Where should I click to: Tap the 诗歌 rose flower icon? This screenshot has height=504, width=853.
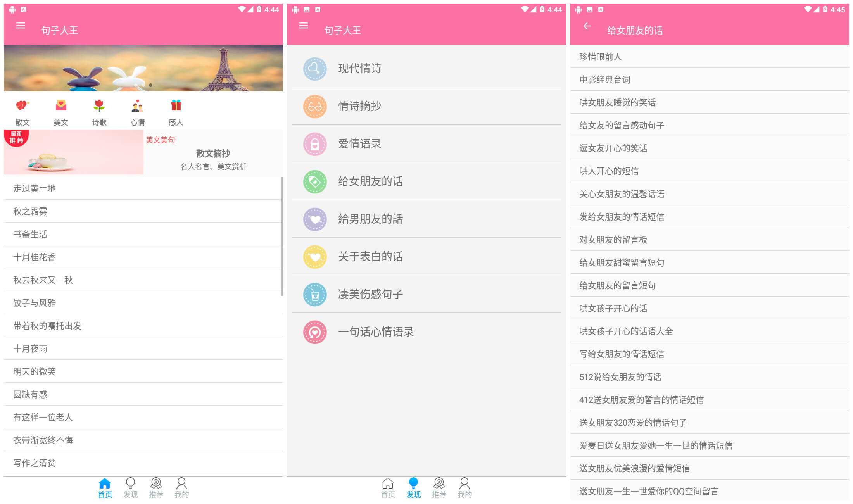pyautogui.click(x=99, y=105)
